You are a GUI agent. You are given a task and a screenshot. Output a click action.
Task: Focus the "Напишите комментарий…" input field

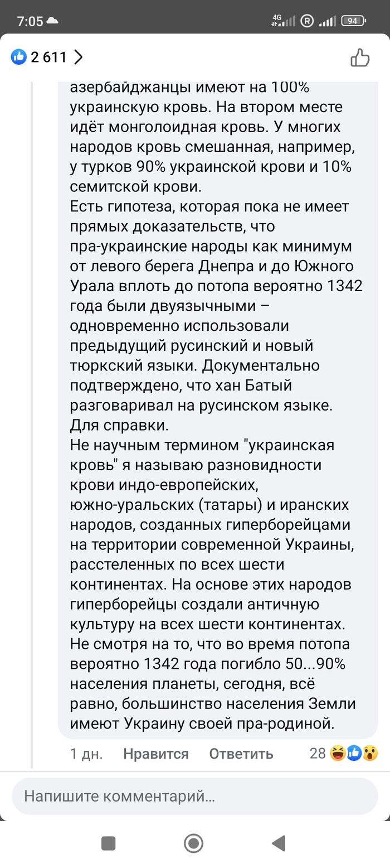[x=195, y=796]
